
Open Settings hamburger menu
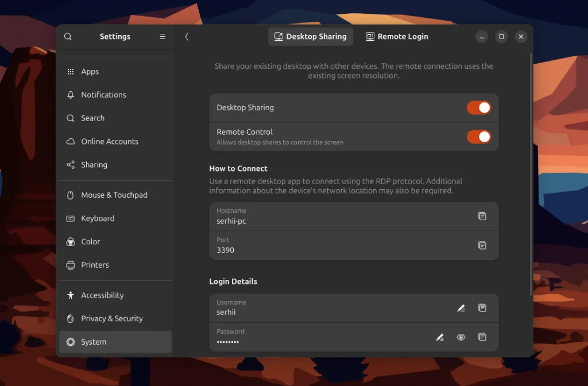163,36
